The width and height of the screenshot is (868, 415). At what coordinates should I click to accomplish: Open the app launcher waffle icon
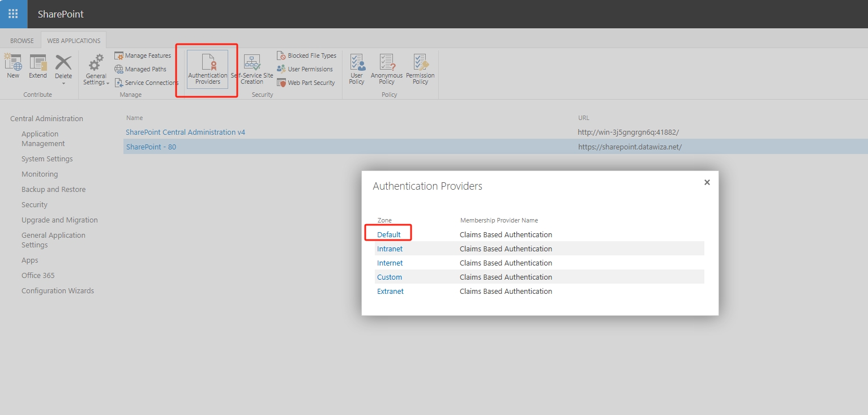pos(14,14)
